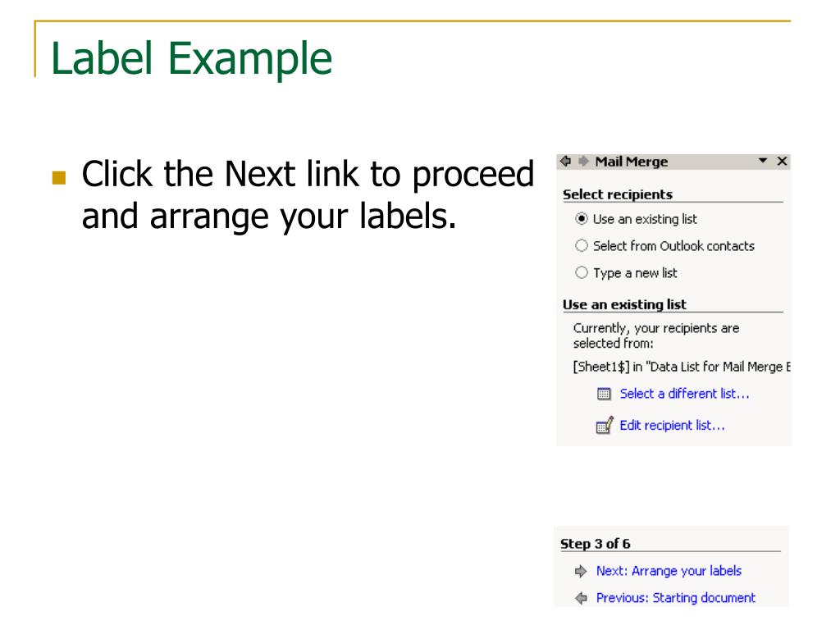The width and height of the screenshot is (840, 630).
Task: Click the 'Mail Merge' pane title
Action: (x=632, y=162)
